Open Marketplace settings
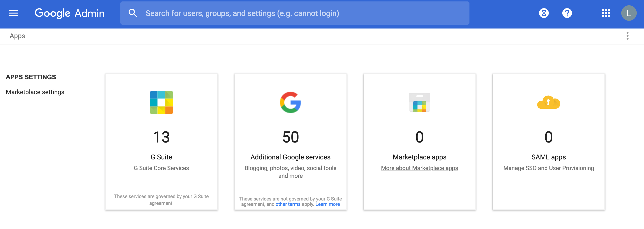644x229 pixels. click(x=35, y=92)
